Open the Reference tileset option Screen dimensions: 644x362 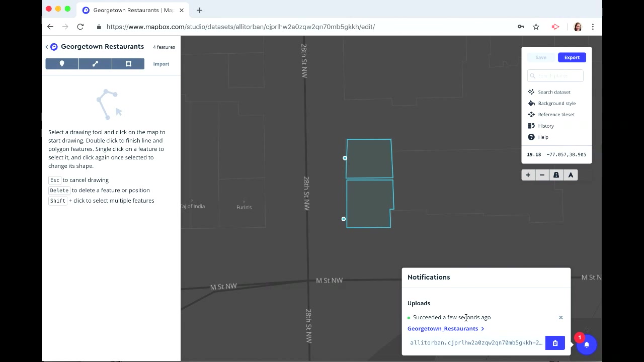tap(556, 114)
